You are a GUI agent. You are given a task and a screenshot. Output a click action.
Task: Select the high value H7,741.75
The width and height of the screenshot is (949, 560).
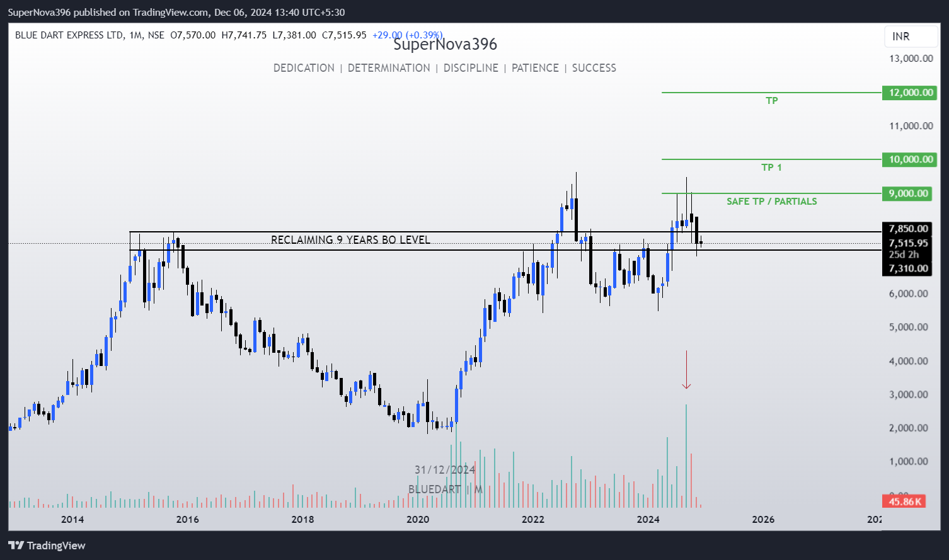[x=244, y=35]
